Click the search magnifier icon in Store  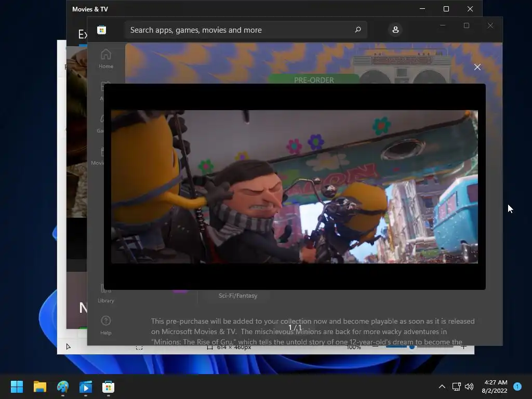point(357,30)
